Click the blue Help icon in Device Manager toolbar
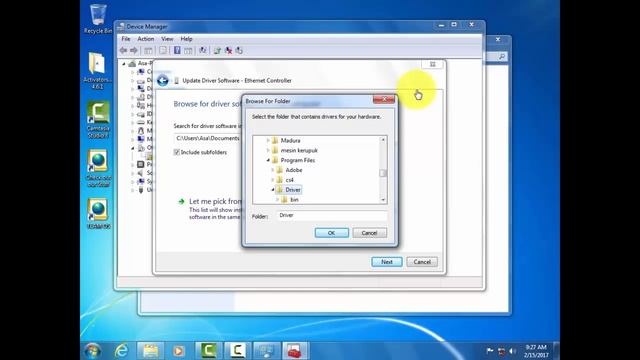Image resolution: width=640 pixels, height=360 pixels. [177, 51]
